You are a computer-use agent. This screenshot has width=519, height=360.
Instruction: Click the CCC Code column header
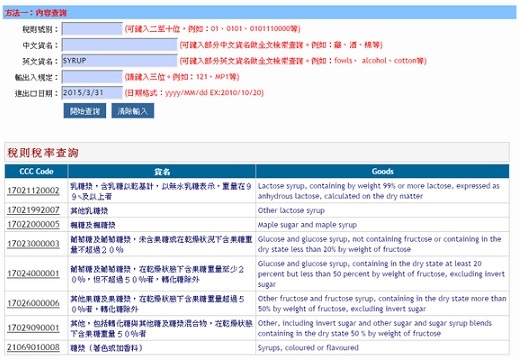[36, 171]
